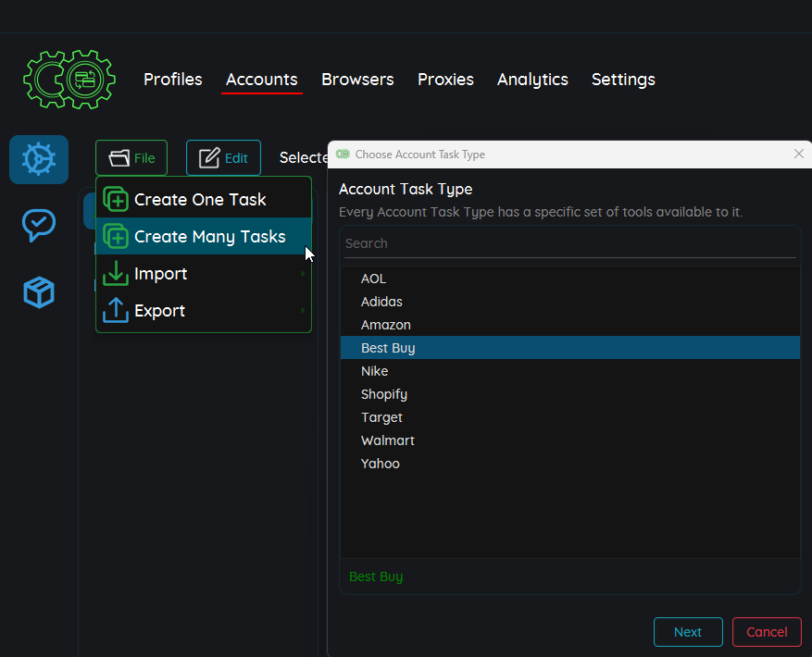
Task: Click the Search field in dialog
Action: click(x=569, y=243)
